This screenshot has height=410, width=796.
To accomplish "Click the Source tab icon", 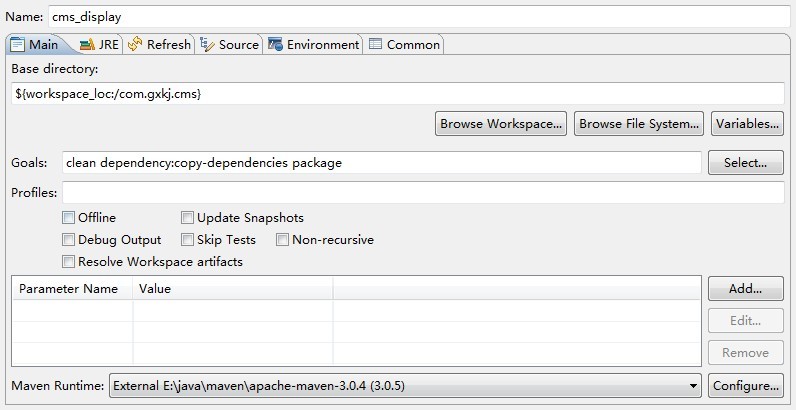I will (x=207, y=44).
